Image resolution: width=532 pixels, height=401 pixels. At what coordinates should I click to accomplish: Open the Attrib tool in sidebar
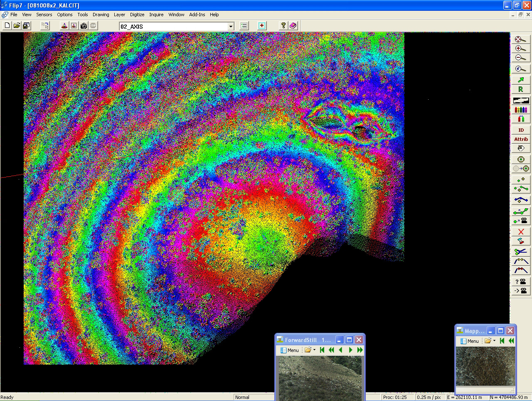tap(521, 139)
